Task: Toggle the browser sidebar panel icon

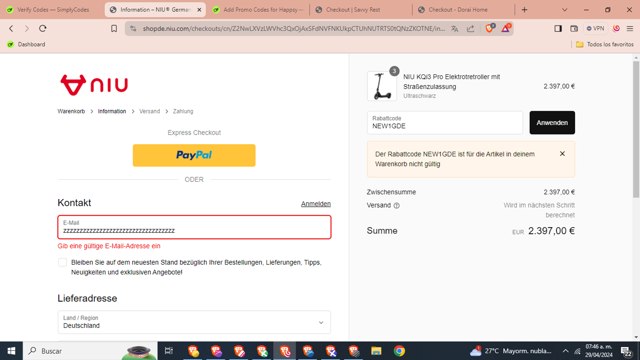Action: coord(558,29)
